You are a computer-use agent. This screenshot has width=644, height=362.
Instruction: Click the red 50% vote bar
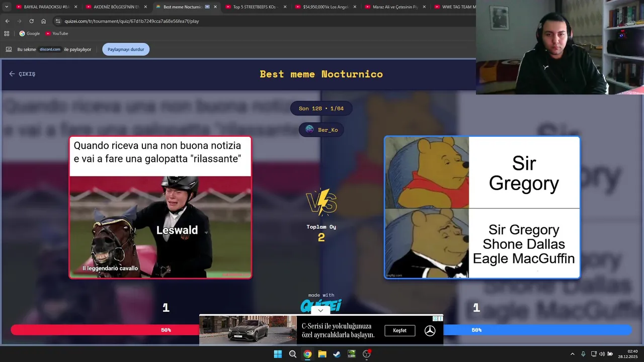pos(106,330)
